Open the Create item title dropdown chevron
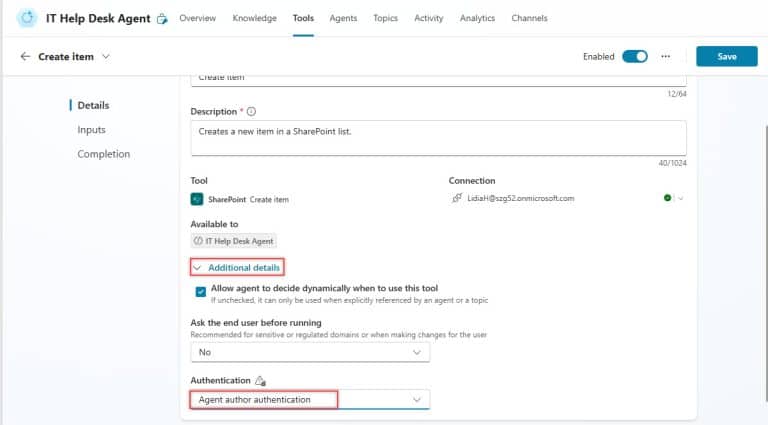The height and width of the screenshot is (425, 768). tap(106, 57)
